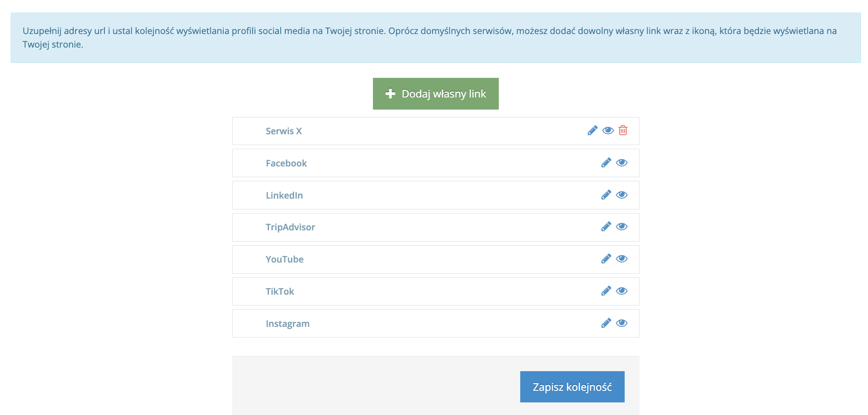Viewport: 868px width, 415px height.
Task: Select the Serwis X row label
Action: pos(284,131)
